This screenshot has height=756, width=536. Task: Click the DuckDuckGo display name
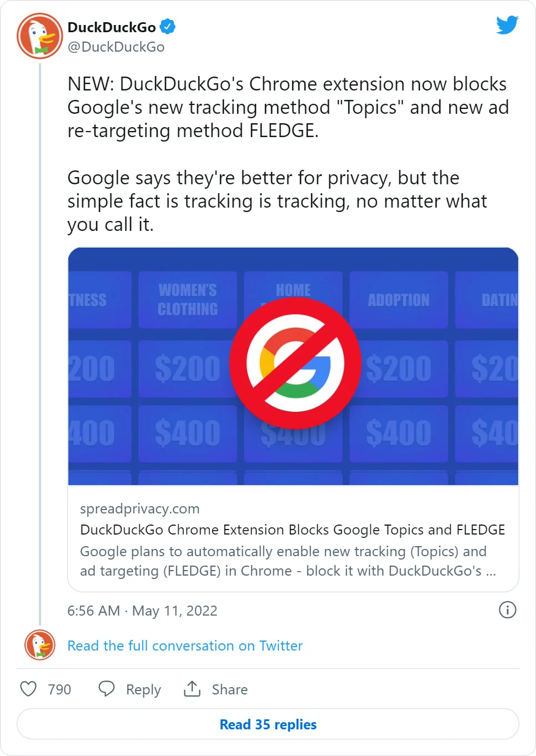coord(111,26)
